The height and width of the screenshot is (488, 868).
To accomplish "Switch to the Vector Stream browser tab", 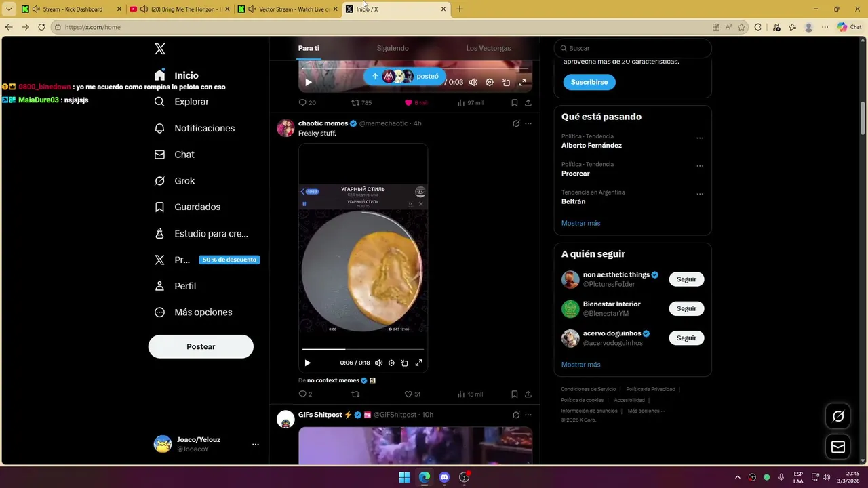I will pyautogui.click(x=288, y=9).
